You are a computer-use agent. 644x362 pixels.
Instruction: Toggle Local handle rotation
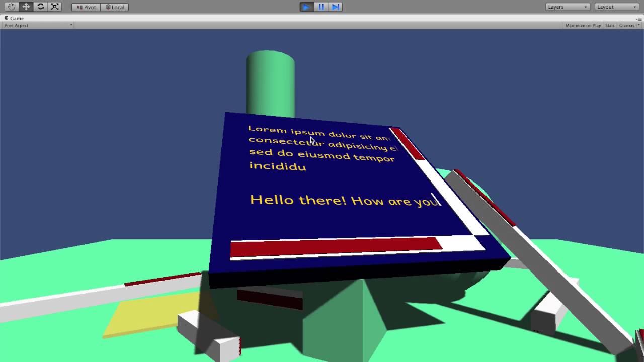114,7
